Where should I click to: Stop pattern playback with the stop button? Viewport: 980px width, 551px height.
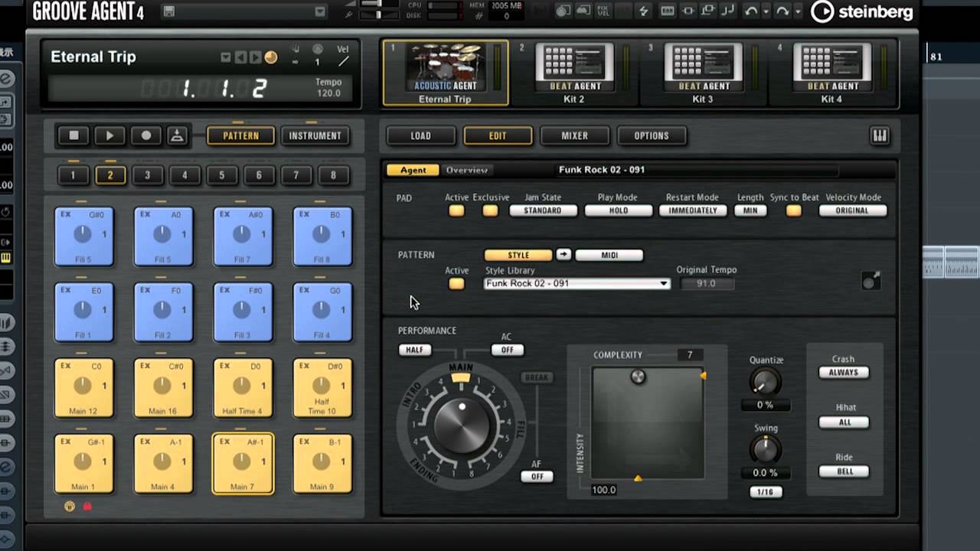coord(73,135)
